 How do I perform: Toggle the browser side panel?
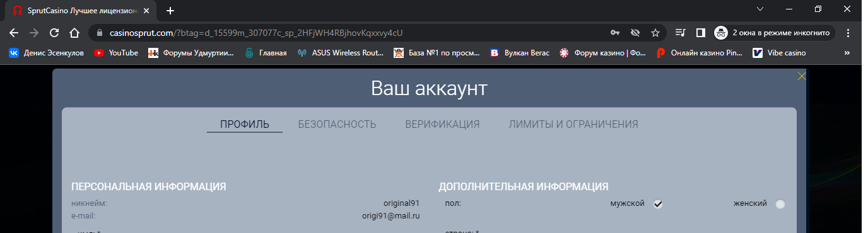point(700,33)
